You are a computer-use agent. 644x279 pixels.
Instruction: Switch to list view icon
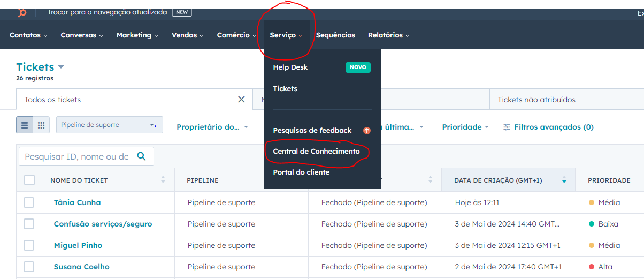[25, 125]
